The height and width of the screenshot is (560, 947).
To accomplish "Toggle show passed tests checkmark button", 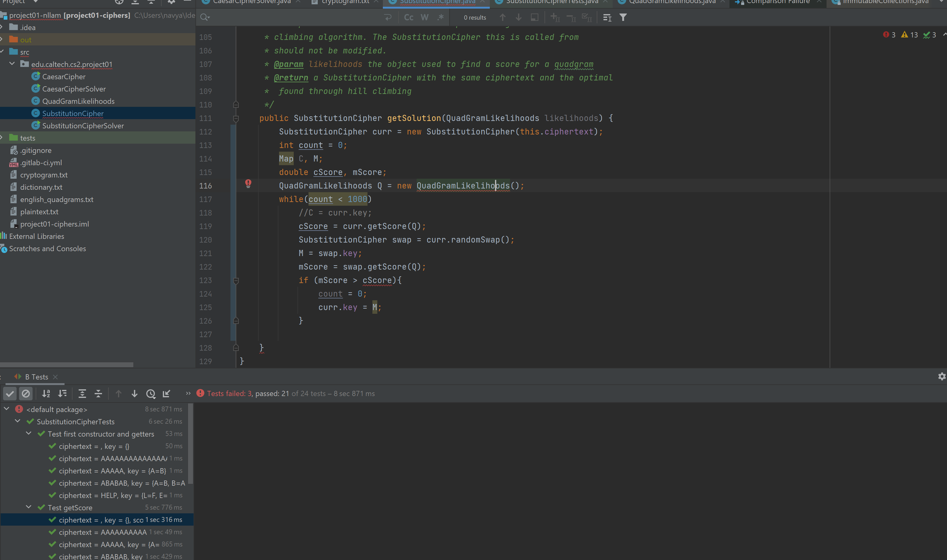I will [x=10, y=394].
